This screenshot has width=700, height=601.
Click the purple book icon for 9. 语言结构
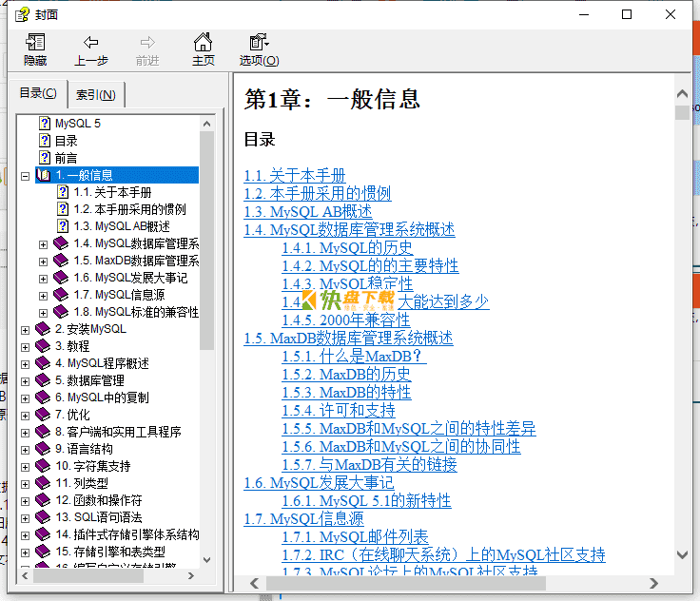(x=43, y=449)
